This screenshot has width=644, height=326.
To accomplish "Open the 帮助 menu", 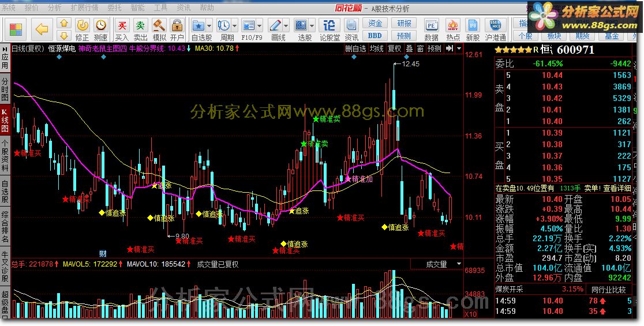I will tap(207, 8).
